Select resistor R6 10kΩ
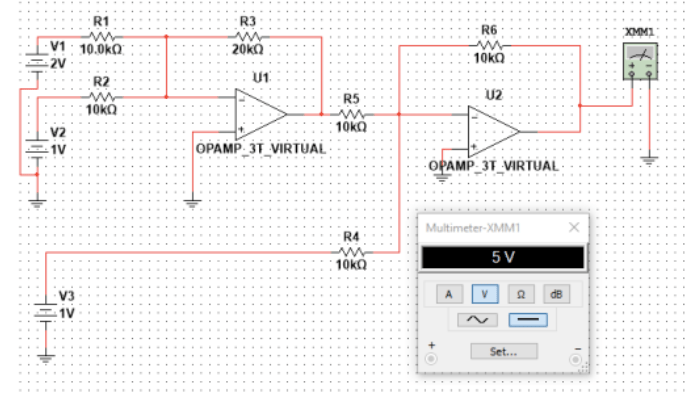This screenshot has width=693, height=397. point(489,46)
